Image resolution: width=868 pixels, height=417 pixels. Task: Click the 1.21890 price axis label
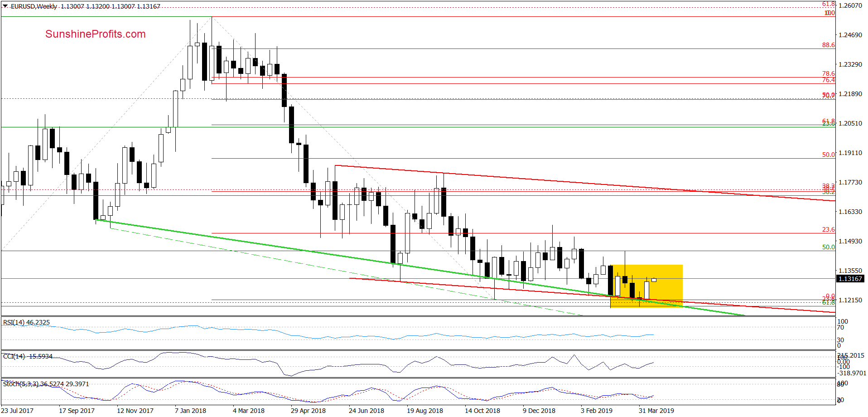tap(850, 94)
